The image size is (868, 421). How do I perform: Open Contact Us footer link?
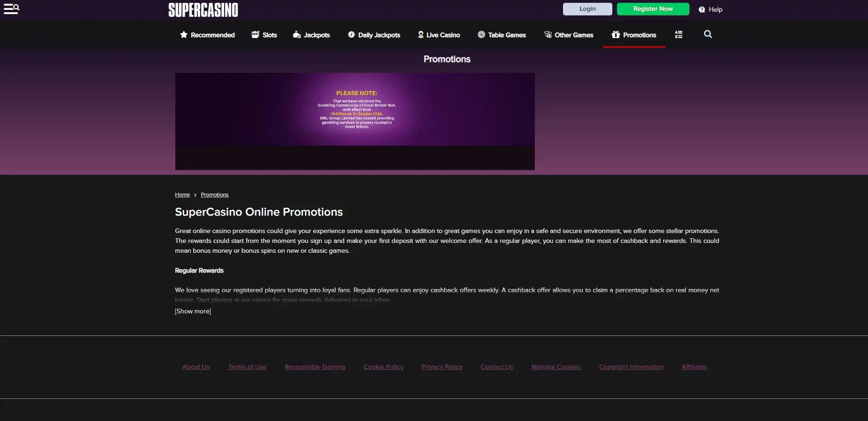pyautogui.click(x=497, y=367)
